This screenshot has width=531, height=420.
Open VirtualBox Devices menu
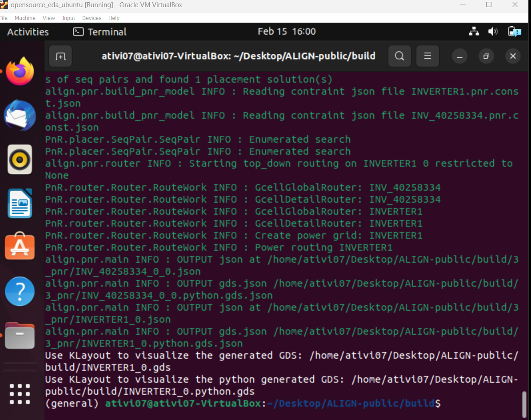[92, 18]
